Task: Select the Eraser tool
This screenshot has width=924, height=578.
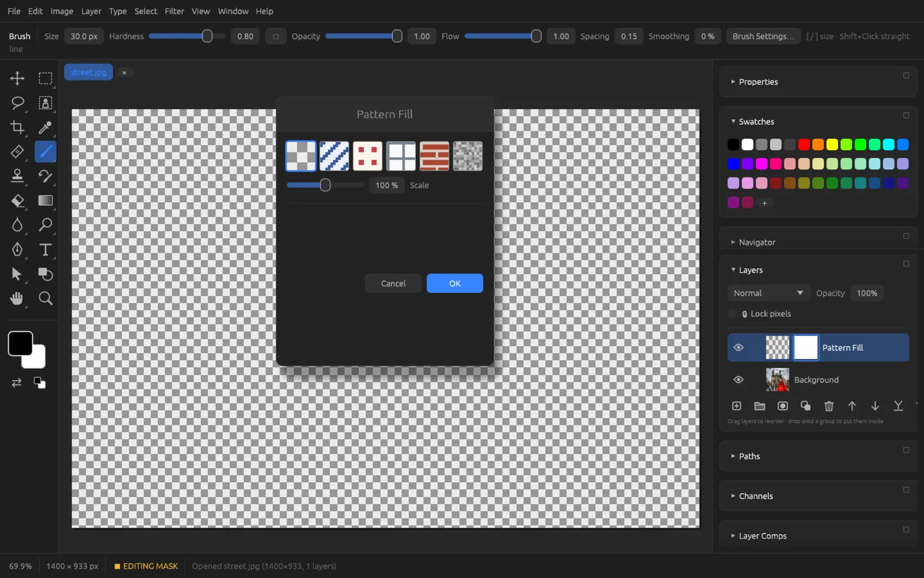Action: click(17, 201)
